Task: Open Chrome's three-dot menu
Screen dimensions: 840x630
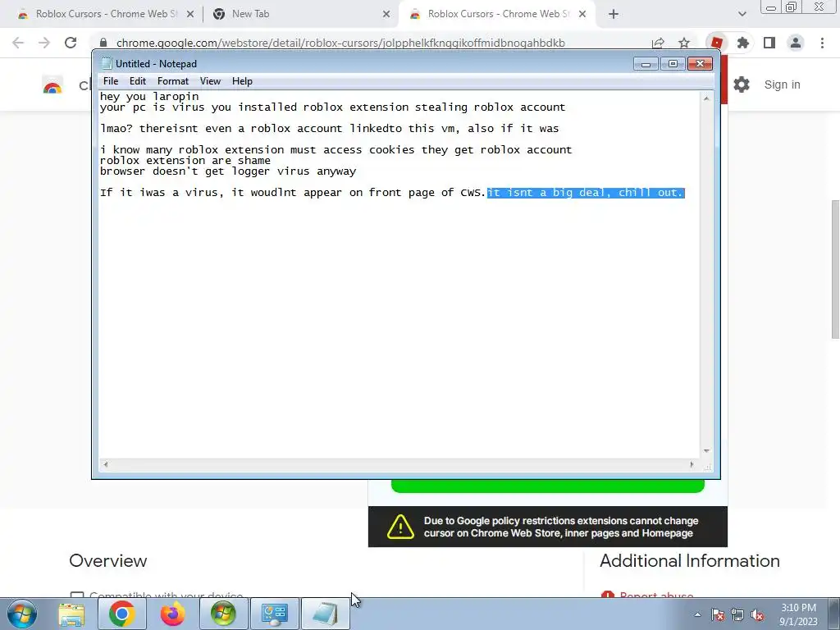Action: point(822,43)
